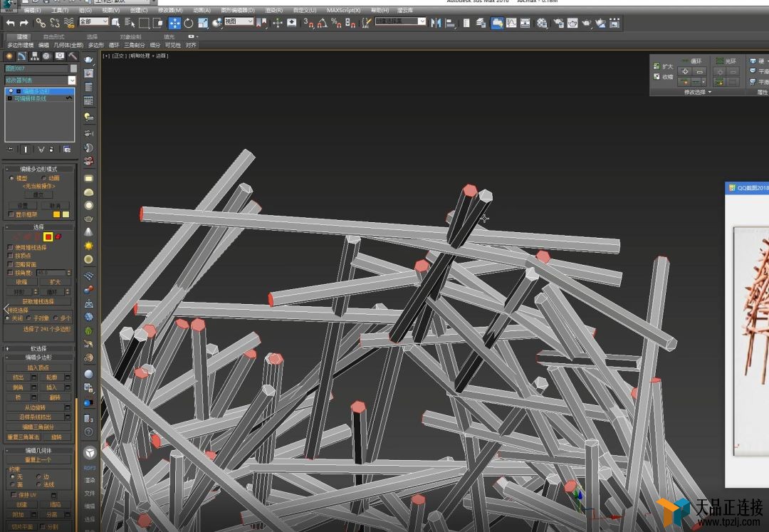Screen dimensions: 769x532
Task: Enable 保持 UV checkbox
Action: [14, 495]
